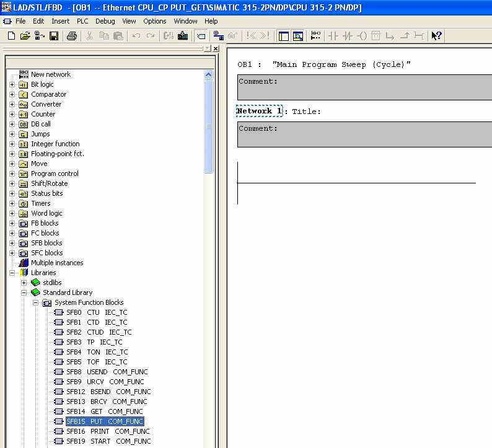
Task: Select New network in the catalog
Action: pos(51,74)
